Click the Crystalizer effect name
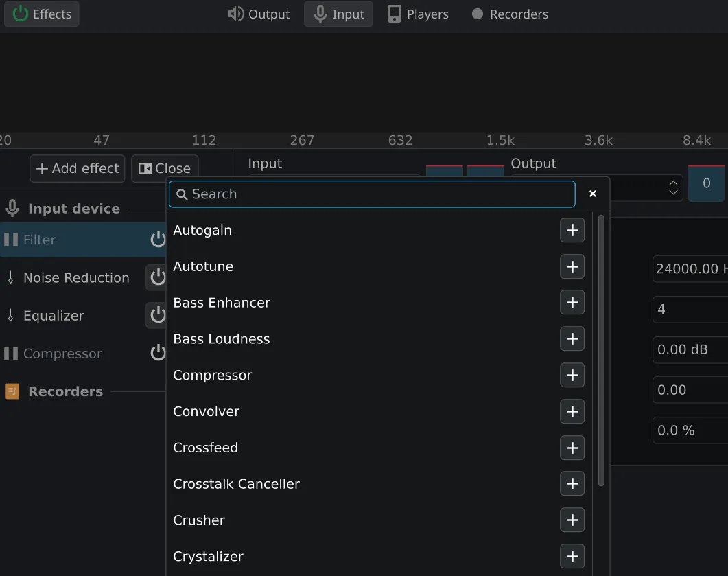 coord(208,557)
